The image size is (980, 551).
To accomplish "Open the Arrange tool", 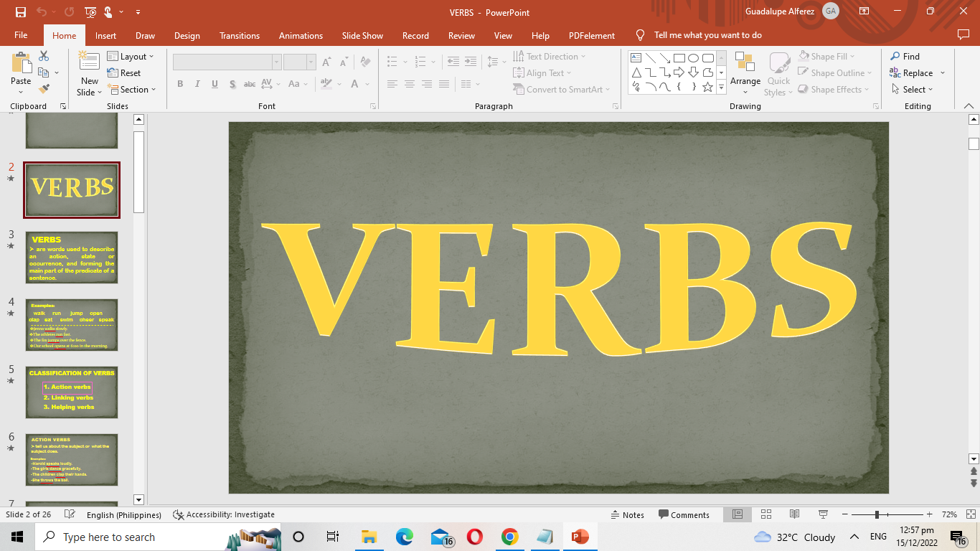I will (x=745, y=72).
